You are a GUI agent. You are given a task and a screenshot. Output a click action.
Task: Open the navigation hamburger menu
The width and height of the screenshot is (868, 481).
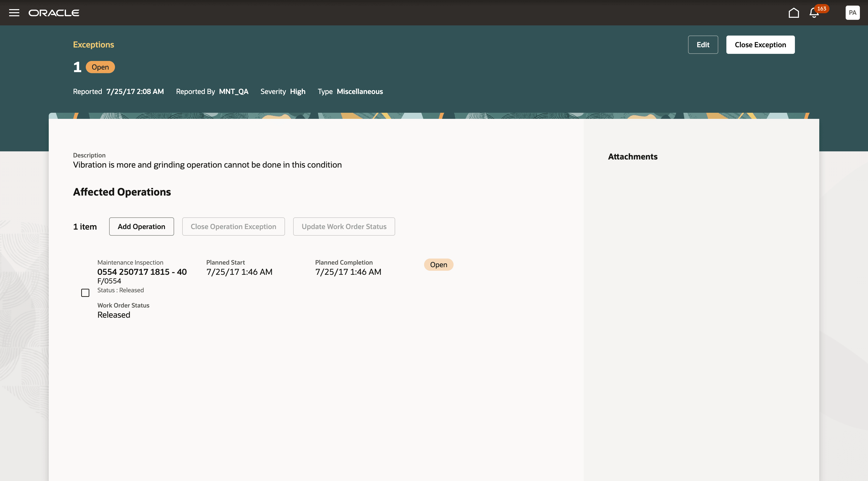[14, 13]
